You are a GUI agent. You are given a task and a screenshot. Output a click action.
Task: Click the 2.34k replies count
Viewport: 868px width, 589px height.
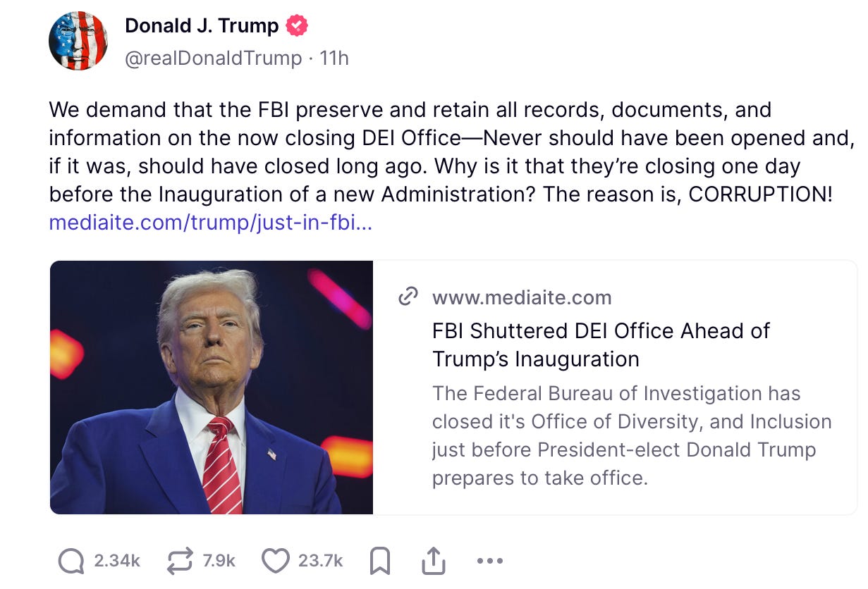pos(117,562)
